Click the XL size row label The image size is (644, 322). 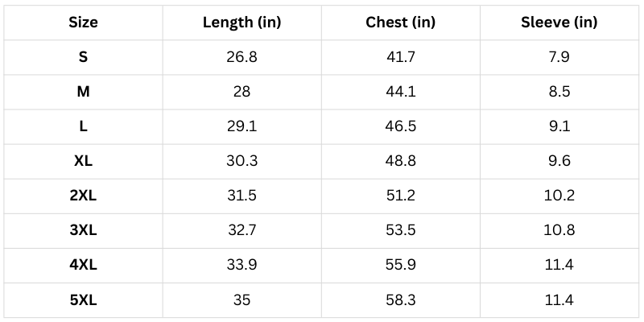pyautogui.click(x=84, y=161)
